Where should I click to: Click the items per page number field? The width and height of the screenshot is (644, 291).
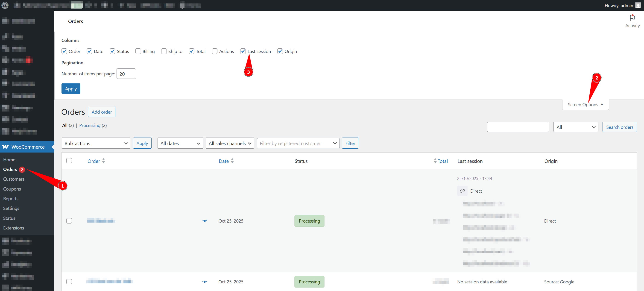(126, 74)
